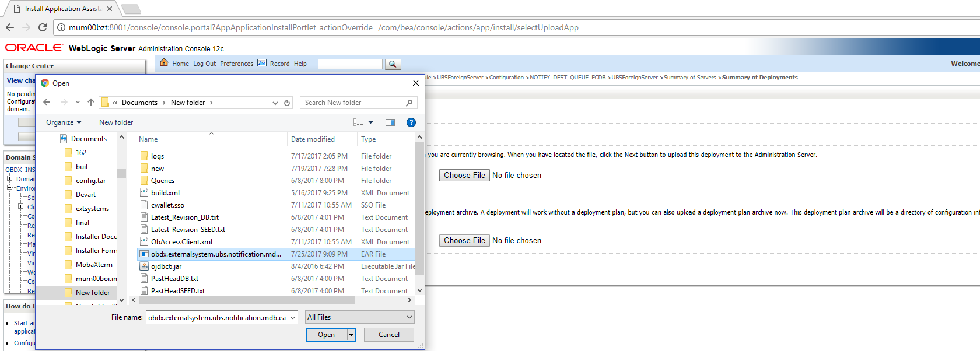Click the magnifier search button in console
This screenshot has width=980, height=351.
pos(393,64)
